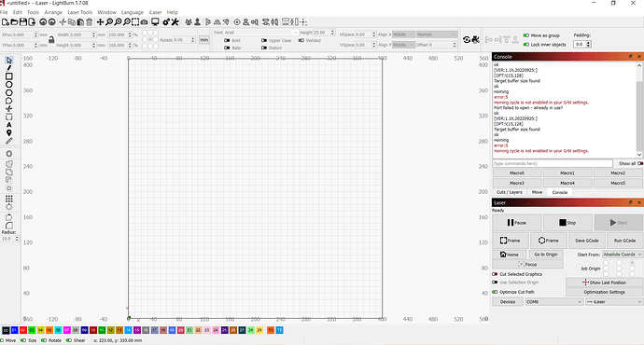
Task: Open the Normal text mode dropdown
Action: (x=436, y=34)
